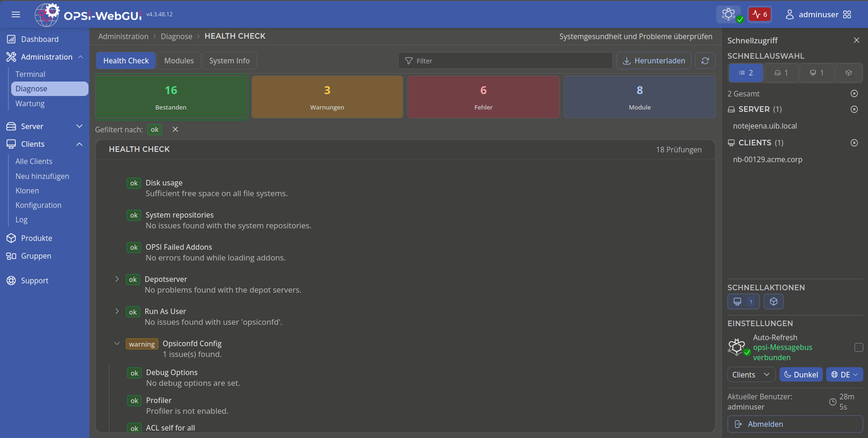The width and height of the screenshot is (868, 438).
Task: Remove the ok filter chip
Action: pos(155,130)
